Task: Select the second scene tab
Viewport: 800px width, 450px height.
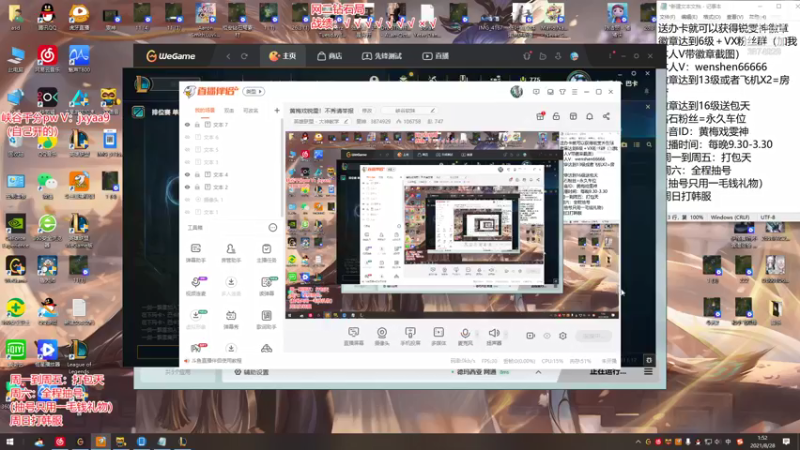Action: point(229,110)
